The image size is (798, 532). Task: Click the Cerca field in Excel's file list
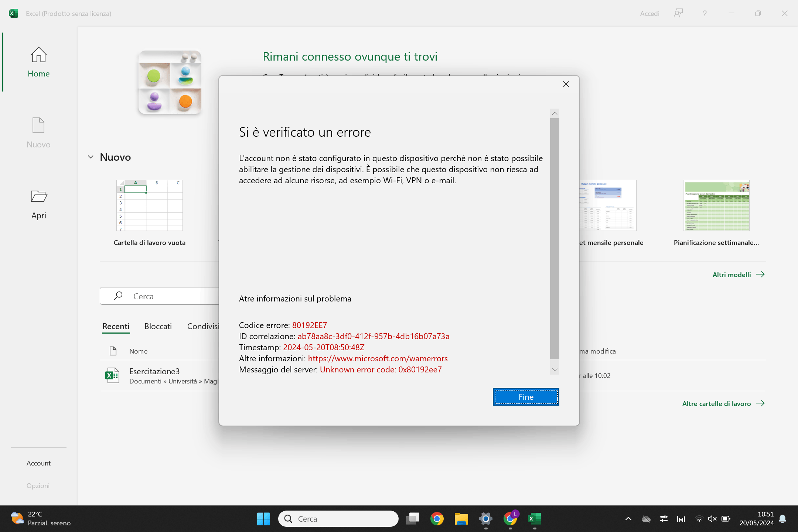(x=159, y=296)
